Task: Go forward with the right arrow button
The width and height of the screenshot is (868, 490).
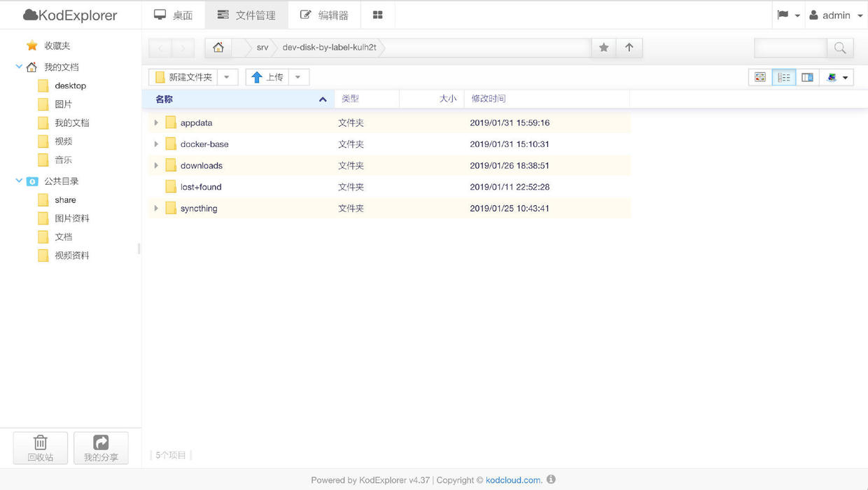Action: 183,48
